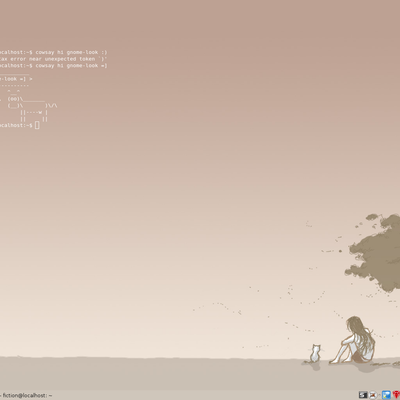The image size is (400, 400).
Task: Open the blue display tray icon
Action: click(x=386, y=395)
